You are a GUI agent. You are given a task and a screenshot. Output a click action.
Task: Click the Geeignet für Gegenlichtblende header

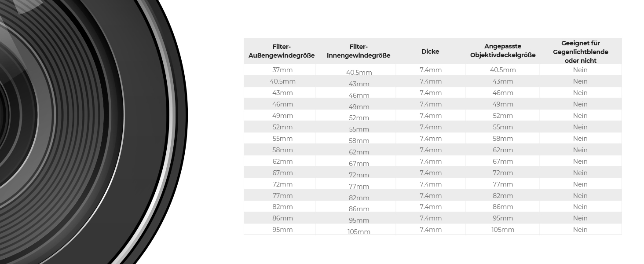click(x=580, y=51)
